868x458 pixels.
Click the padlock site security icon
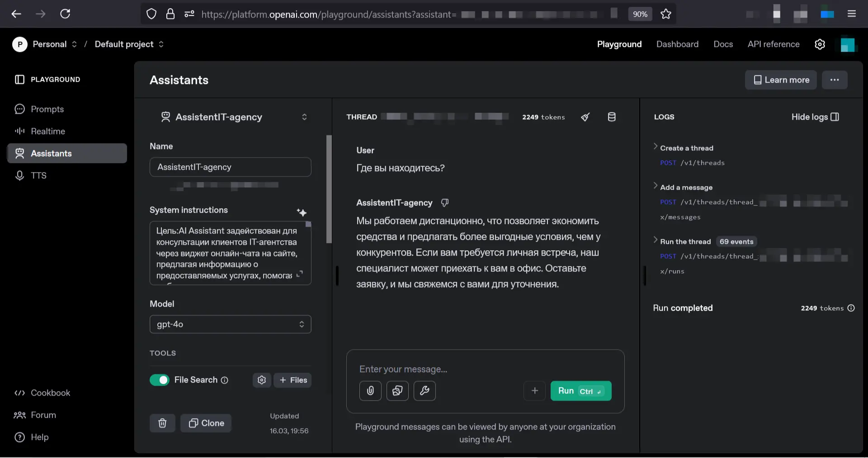170,14
